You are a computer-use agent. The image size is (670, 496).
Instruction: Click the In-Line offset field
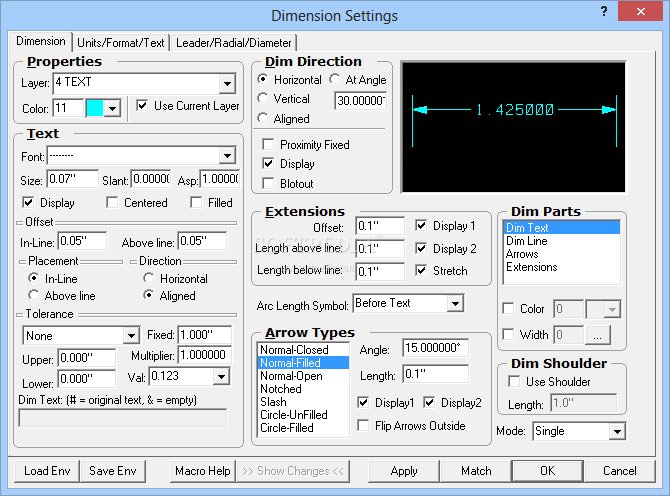coord(82,241)
